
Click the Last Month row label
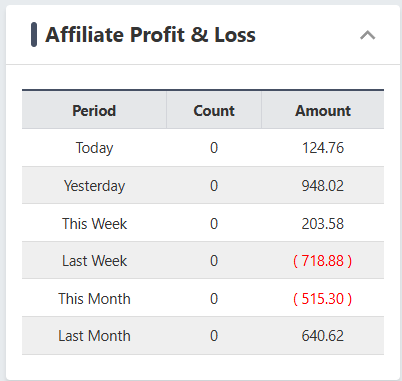pos(94,336)
